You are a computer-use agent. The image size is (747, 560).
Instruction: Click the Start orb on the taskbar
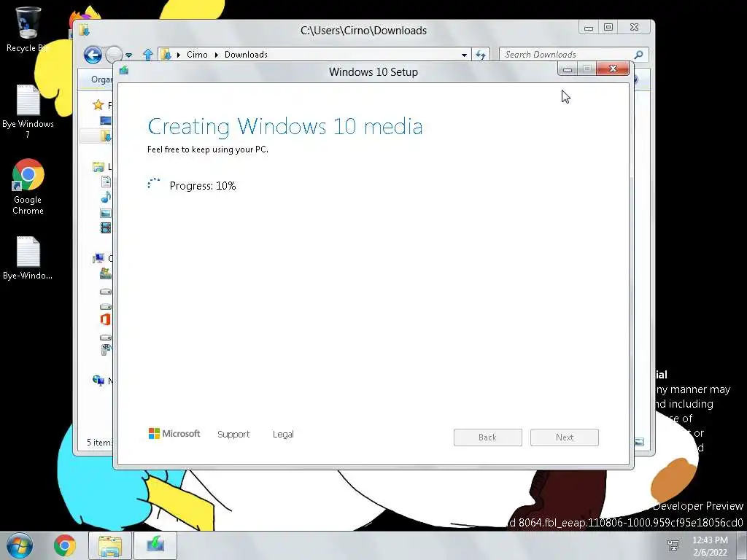pyautogui.click(x=20, y=545)
